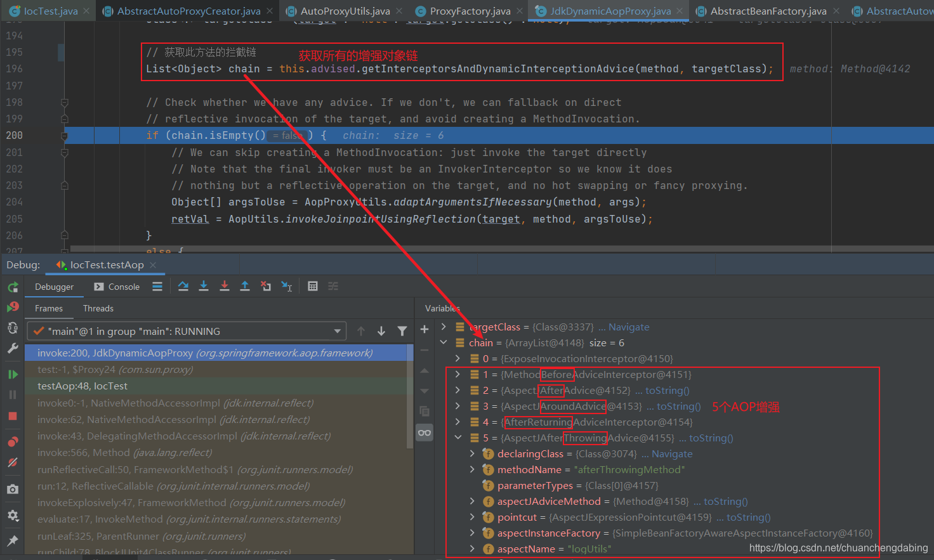Collapse chain element 5 AspectJAfterThrowingAdvice
This screenshot has width=934, height=560.
(457, 438)
